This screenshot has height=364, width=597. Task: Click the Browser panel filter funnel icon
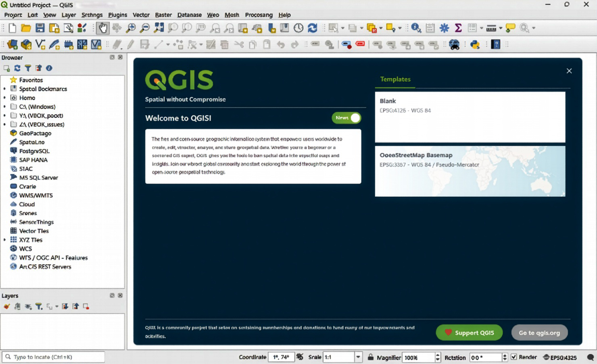pyautogui.click(x=28, y=68)
